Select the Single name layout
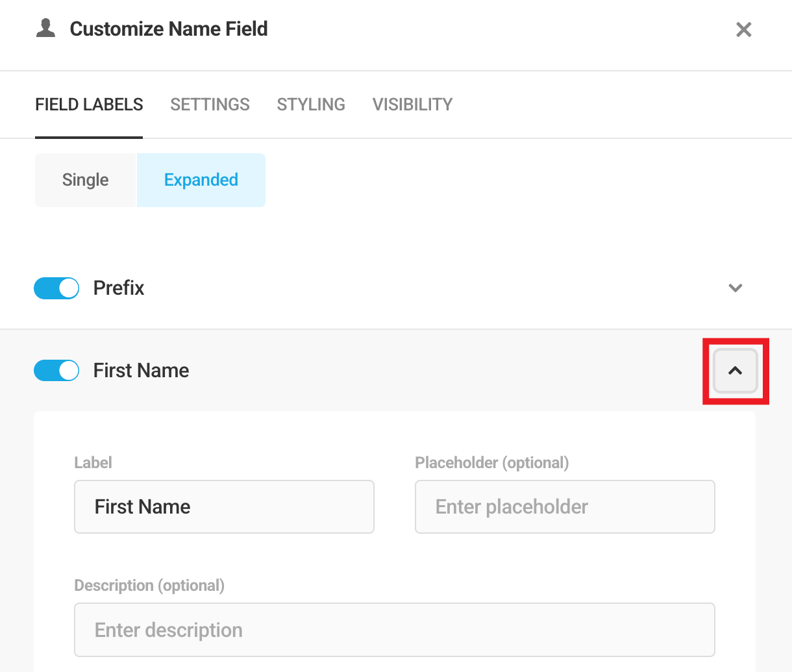 tap(85, 180)
